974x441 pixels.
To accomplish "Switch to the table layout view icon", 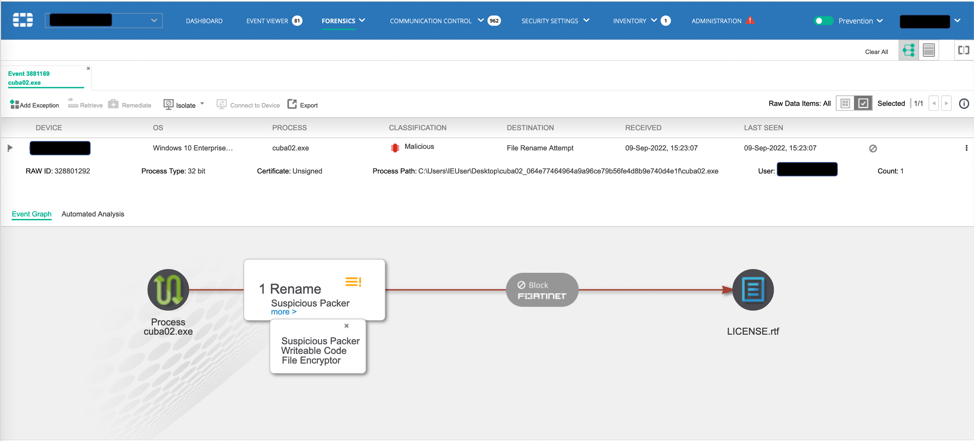I will click(929, 51).
